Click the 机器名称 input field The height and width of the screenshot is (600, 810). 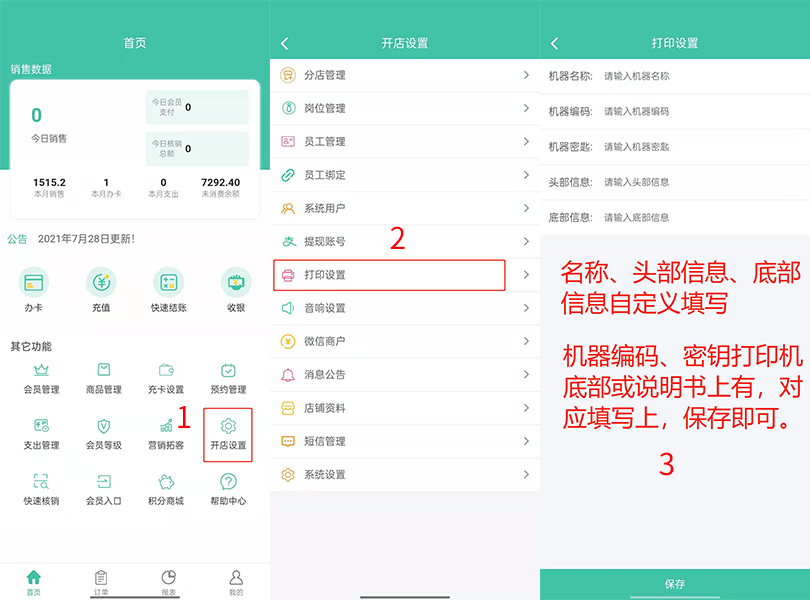click(x=700, y=76)
